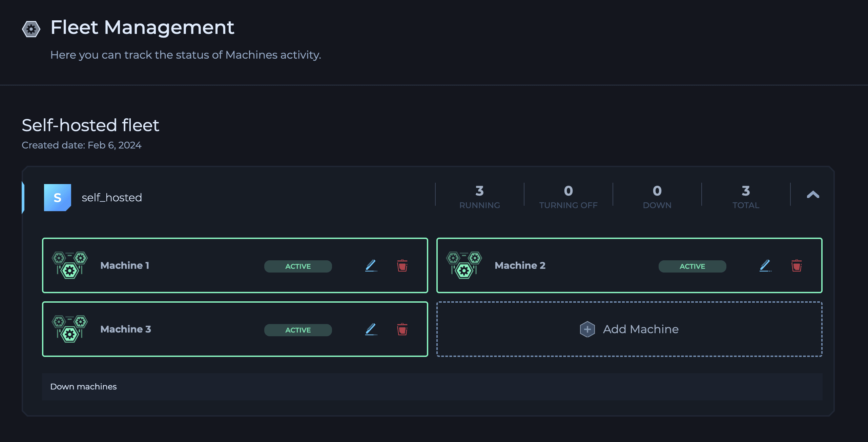
Task: Click the Machine 3 gears icon
Action: click(x=70, y=329)
